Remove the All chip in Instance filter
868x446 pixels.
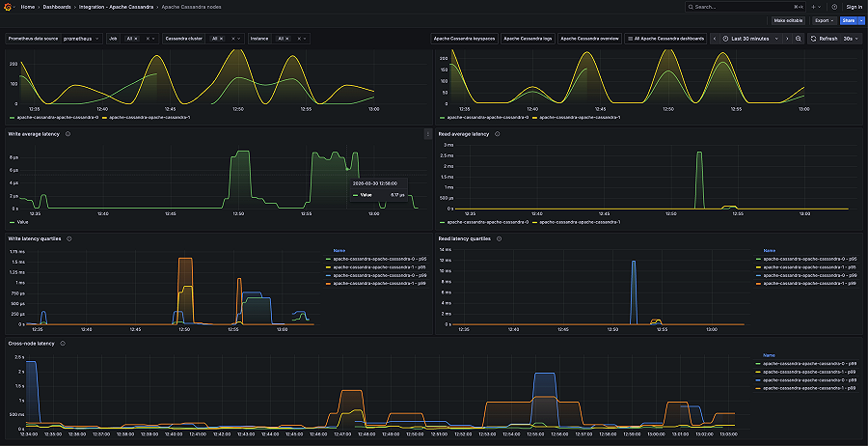tap(287, 39)
